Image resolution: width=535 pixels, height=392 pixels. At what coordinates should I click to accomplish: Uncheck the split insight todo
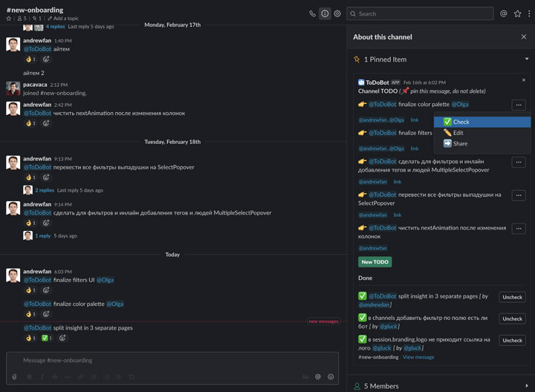click(512, 297)
